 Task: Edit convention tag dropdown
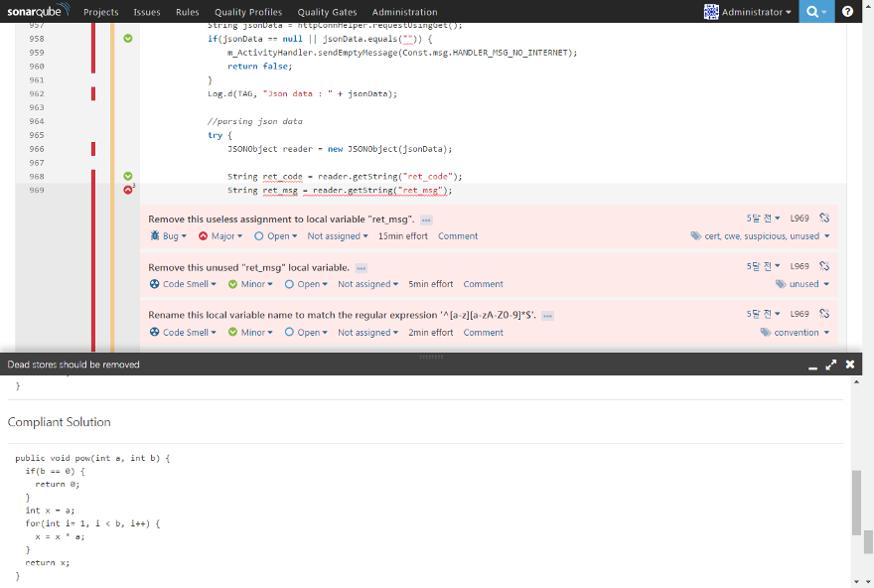coord(801,332)
